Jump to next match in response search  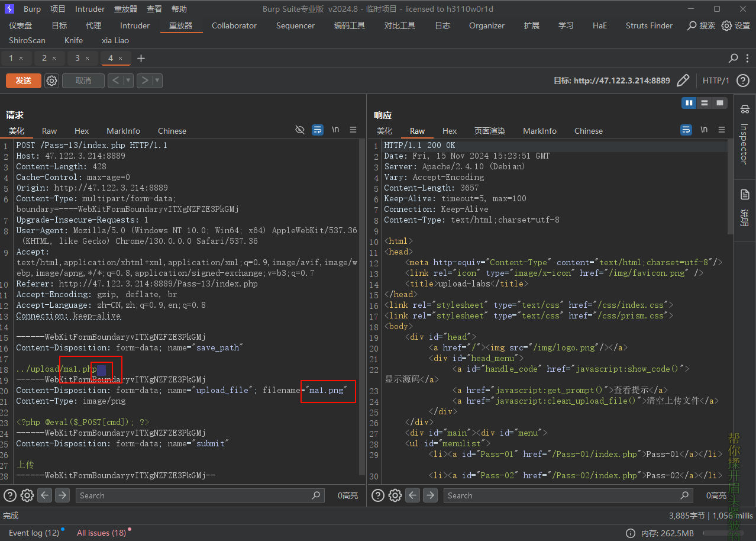click(431, 495)
